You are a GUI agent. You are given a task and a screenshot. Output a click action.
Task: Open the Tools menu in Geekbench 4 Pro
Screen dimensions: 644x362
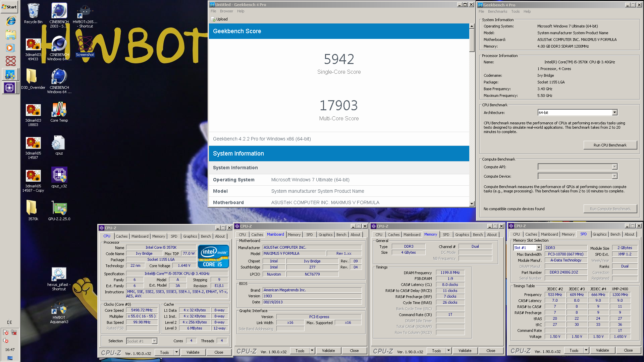pos(515,11)
